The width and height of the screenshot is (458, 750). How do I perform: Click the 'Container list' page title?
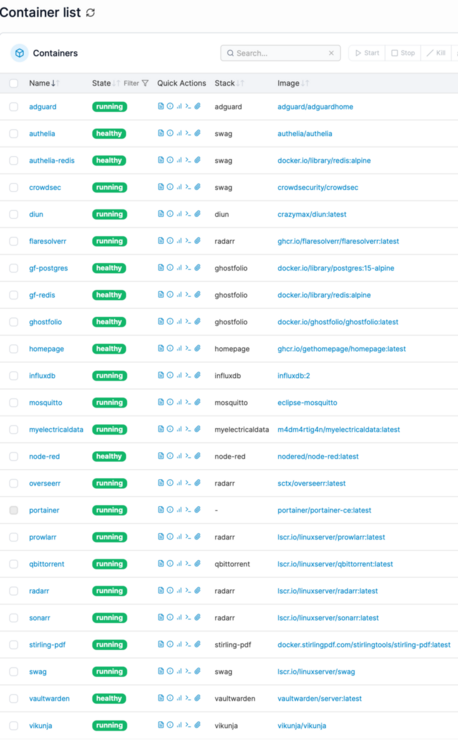(x=40, y=12)
